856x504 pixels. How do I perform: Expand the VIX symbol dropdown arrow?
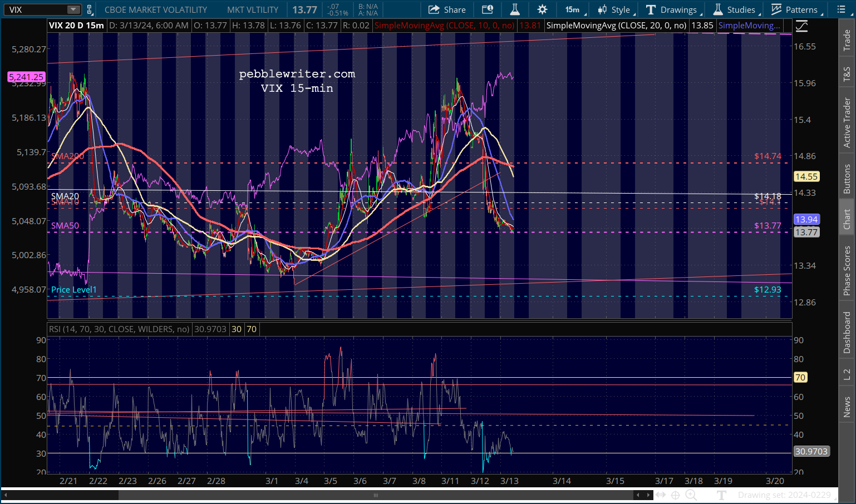point(73,9)
